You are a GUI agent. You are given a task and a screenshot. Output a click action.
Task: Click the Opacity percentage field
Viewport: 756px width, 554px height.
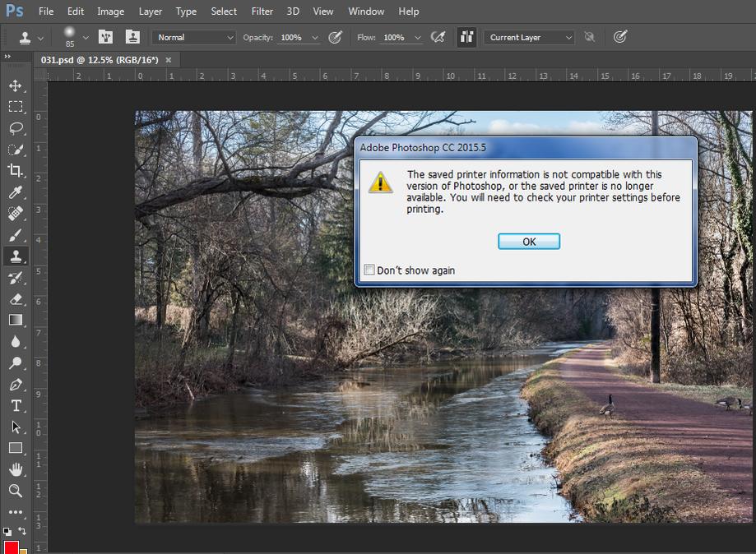(292, 37)
